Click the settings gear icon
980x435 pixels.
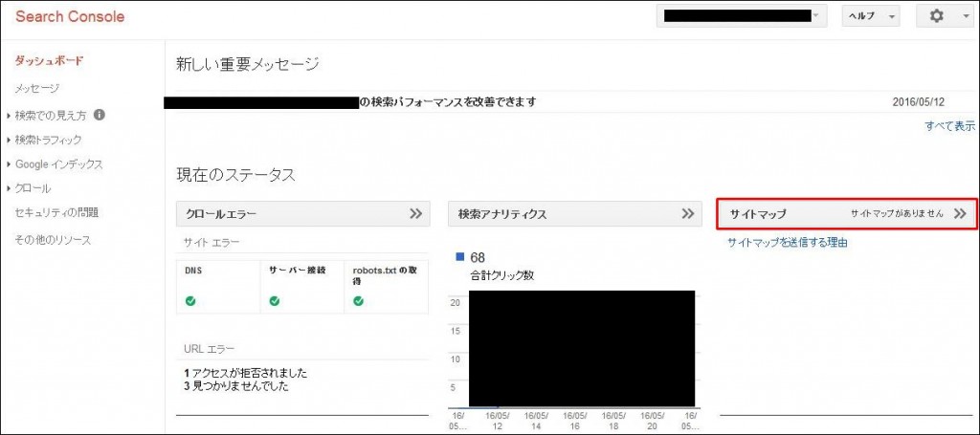(x=937, y=16)
